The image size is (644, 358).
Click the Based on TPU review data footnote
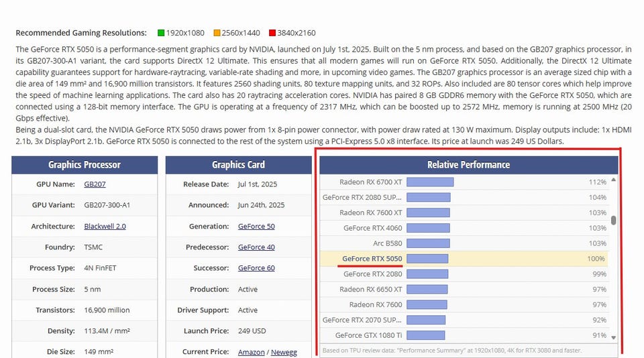point(451,351)
